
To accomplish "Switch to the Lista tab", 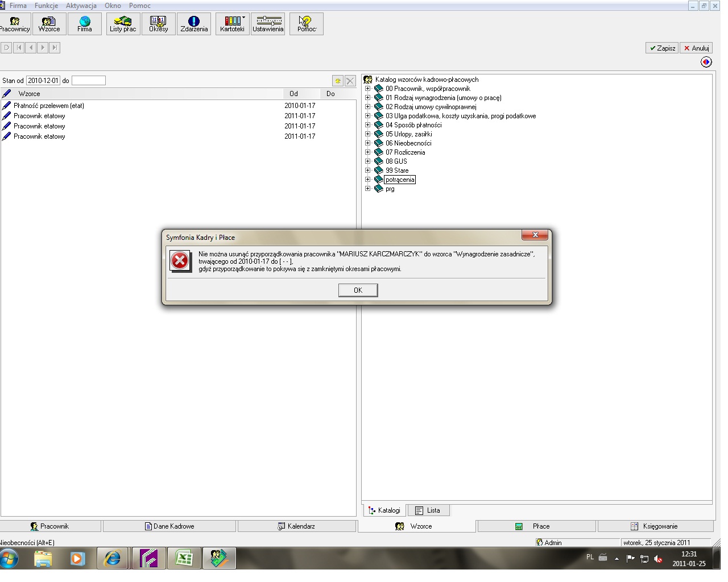I will pyautogui.click(x=428, y=510).
